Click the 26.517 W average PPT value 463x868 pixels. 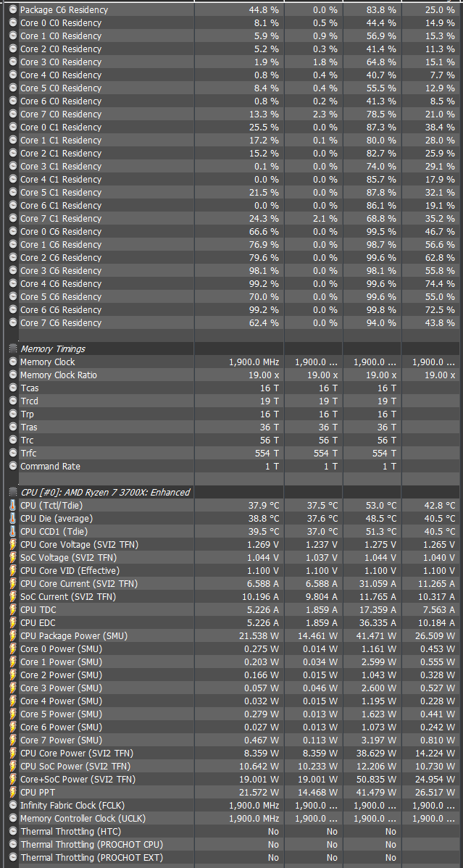[x=435, y=792]
